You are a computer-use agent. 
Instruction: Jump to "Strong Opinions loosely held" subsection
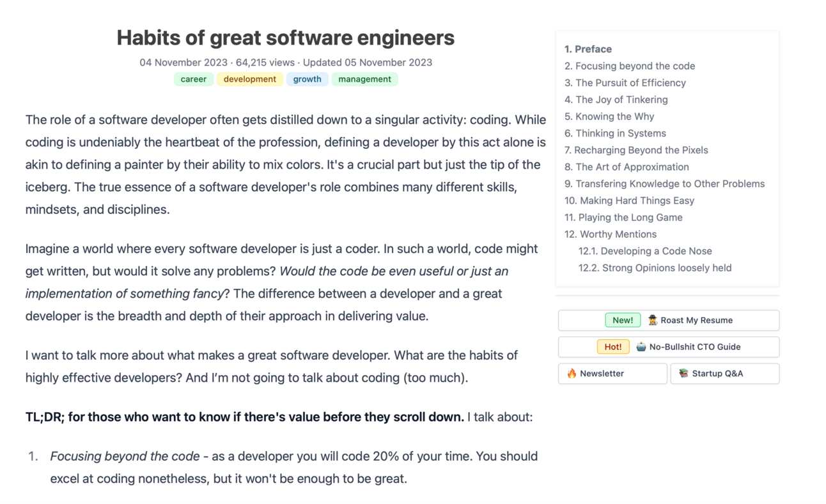[655, 268]
